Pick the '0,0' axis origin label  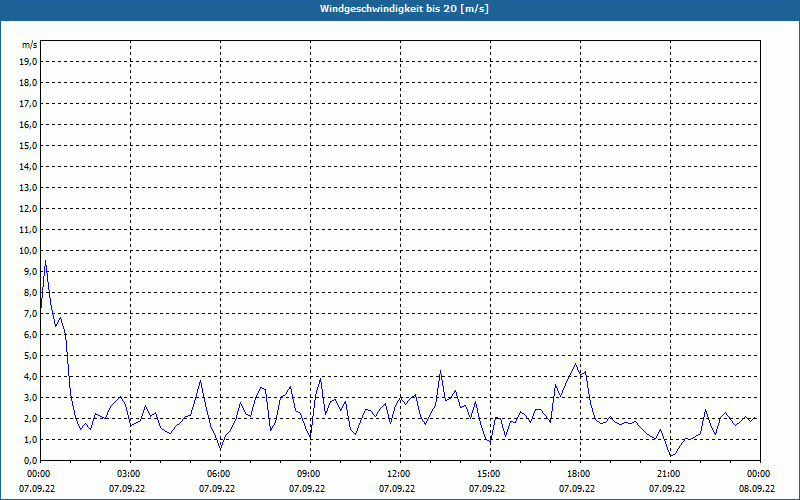tap(30, 460)
